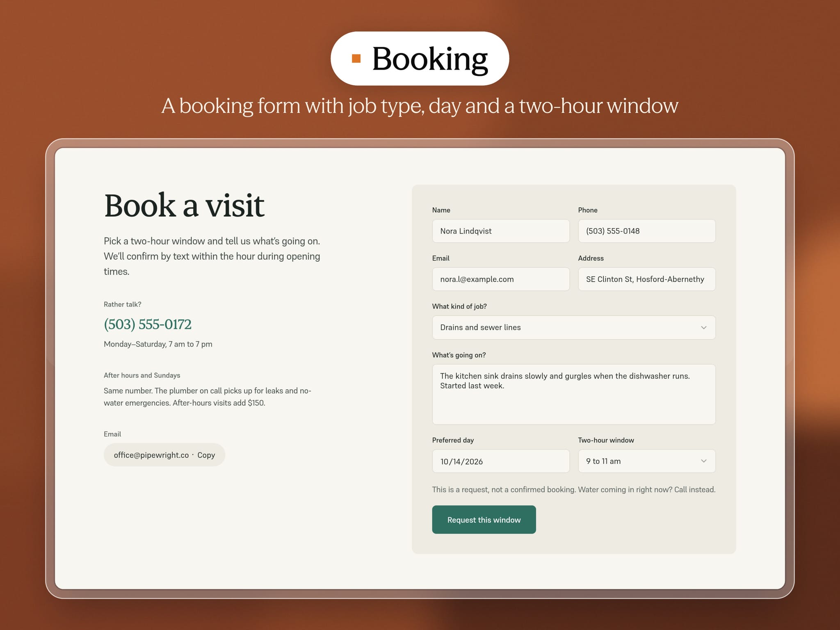Click the Book a visit heading

pyautogui.click(x=184, y=205)
